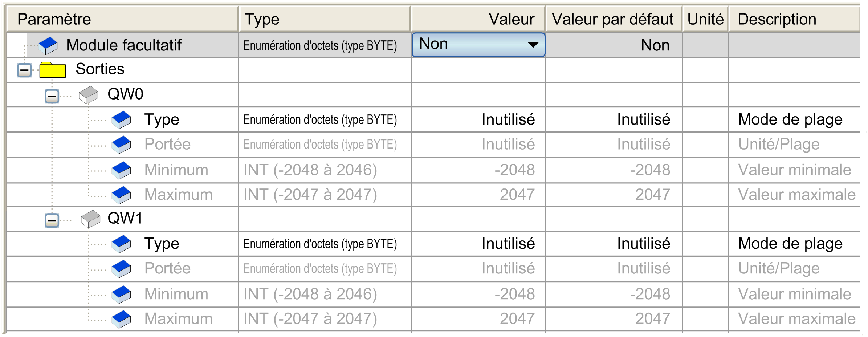
Task: Select the QW1 Type value cell Inutilisé
Action: point(508,244)
